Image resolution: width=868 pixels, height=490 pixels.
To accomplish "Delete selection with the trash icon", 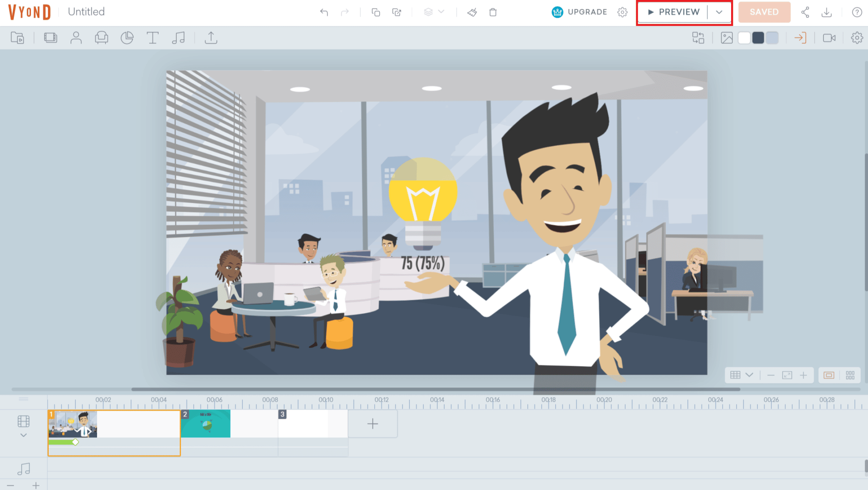I will [493, 12].
